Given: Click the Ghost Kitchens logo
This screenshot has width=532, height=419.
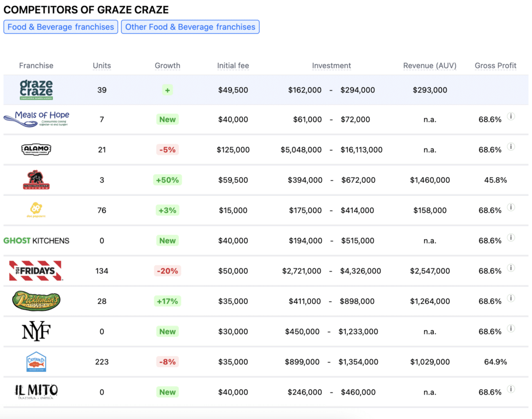Looking at the screenshot, I should [36, 241].
